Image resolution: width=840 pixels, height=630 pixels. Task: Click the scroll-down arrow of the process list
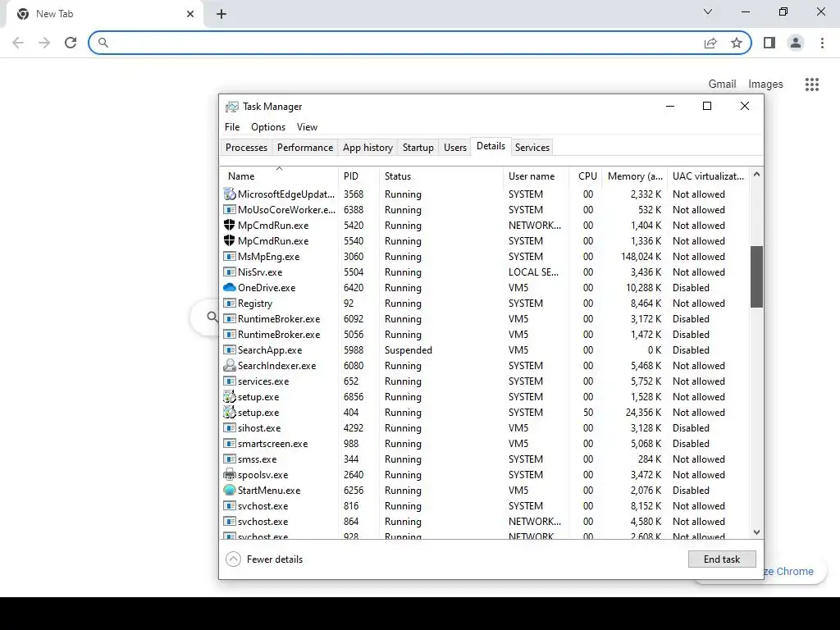756,532
